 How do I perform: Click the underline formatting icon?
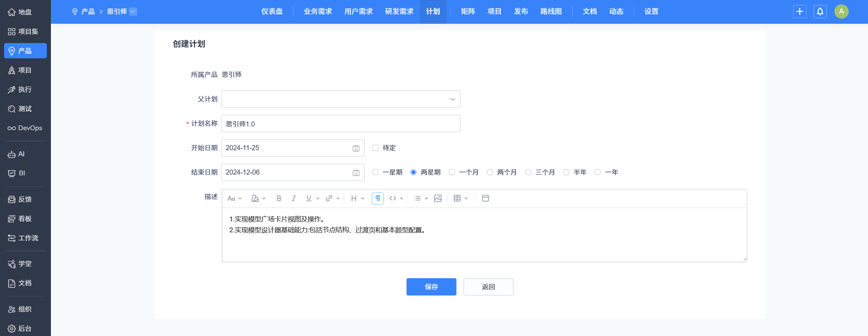tap(309, 198)
